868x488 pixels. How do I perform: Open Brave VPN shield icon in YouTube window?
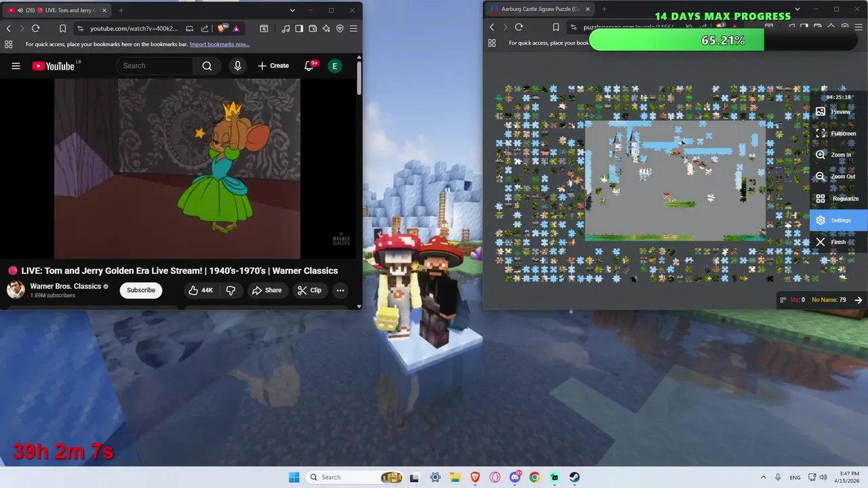click(x=340, y=28)
